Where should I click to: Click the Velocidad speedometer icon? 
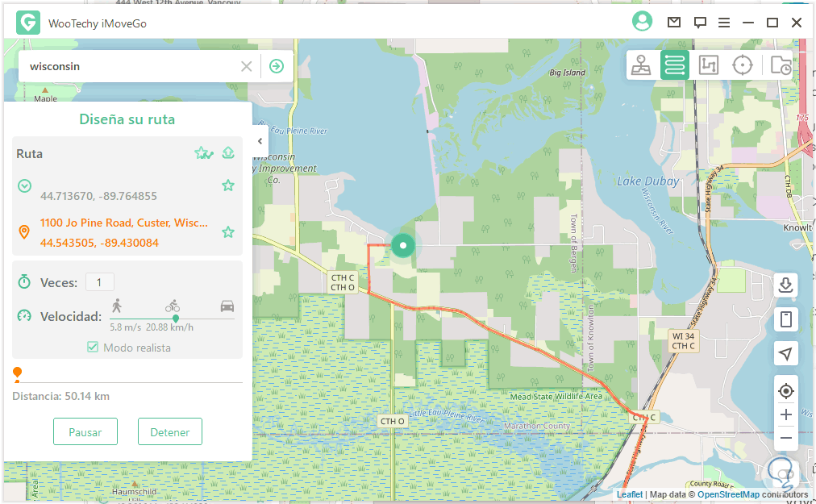coord(24,315)
